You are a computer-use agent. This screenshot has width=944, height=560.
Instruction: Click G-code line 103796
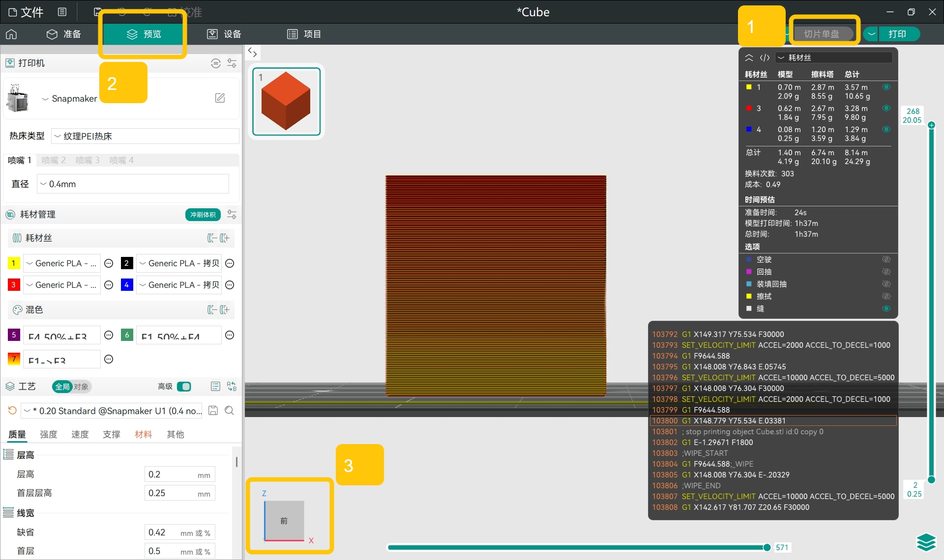[x=773, y=377]
